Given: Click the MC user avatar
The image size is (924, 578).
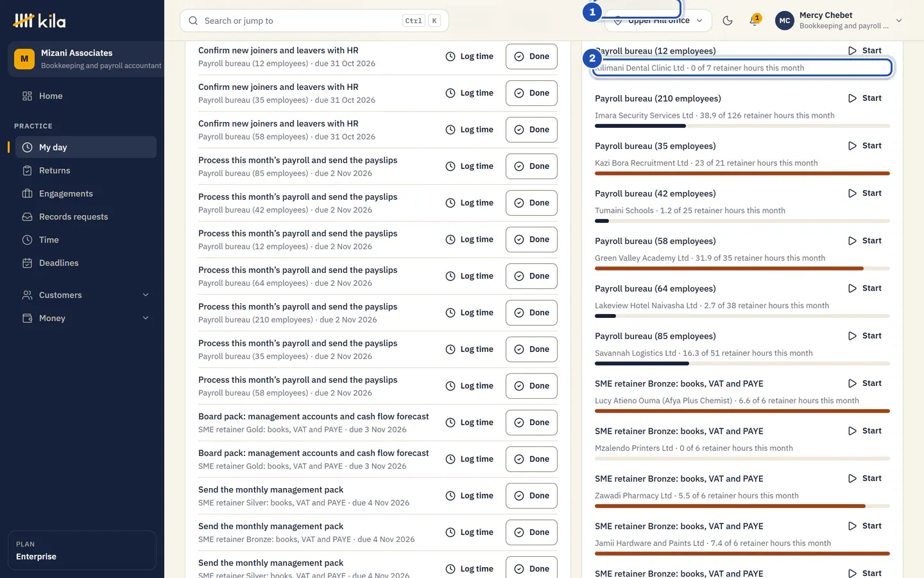Looking at the screenshot, I should 784,21.
